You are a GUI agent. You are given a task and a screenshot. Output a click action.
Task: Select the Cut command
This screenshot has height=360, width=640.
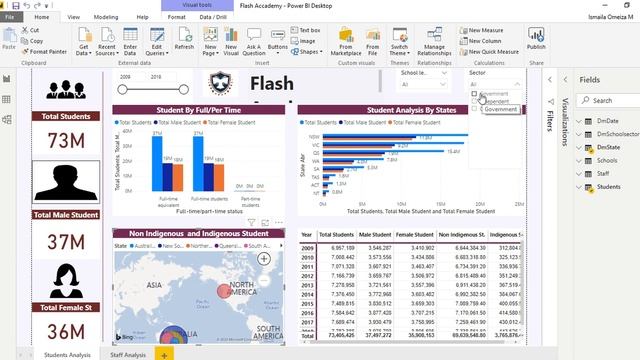click(30, 30)
